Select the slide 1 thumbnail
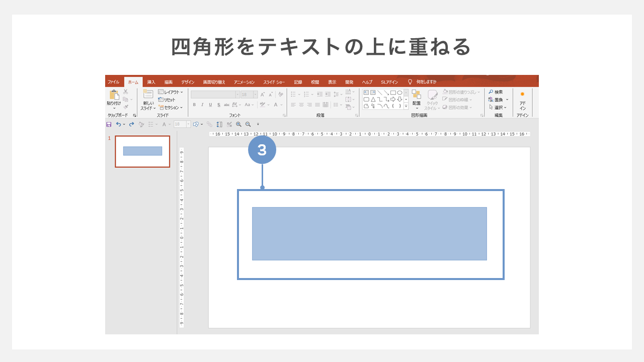Viewport: 644px width, 362px height. (x=142, y=151)
